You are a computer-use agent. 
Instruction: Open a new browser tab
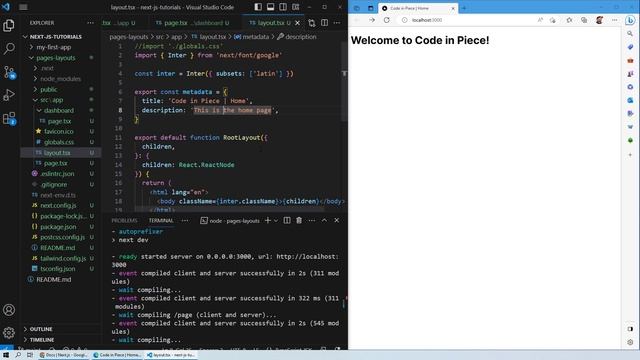[x=464, y=8]
